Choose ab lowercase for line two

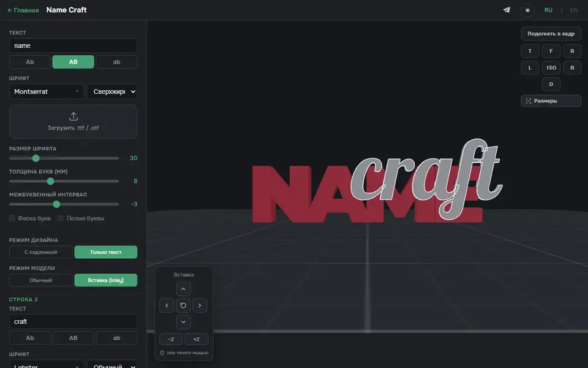coord(116,338)
